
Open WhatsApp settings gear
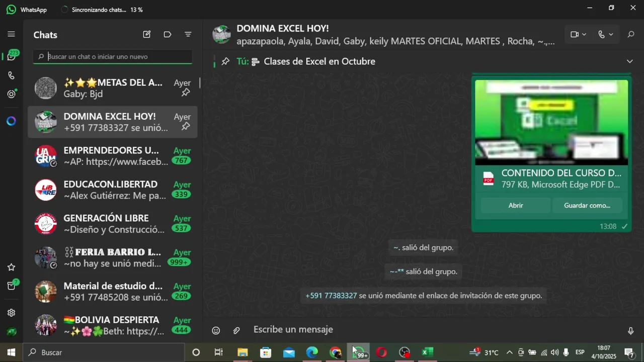point(11,313)
